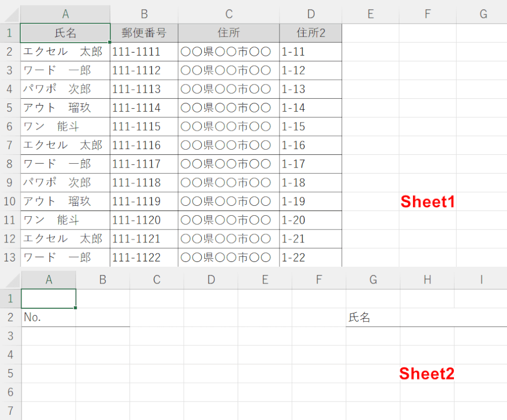Select column D header in Sheet1
The image size is (507, 420).
(x=311, y=14)
